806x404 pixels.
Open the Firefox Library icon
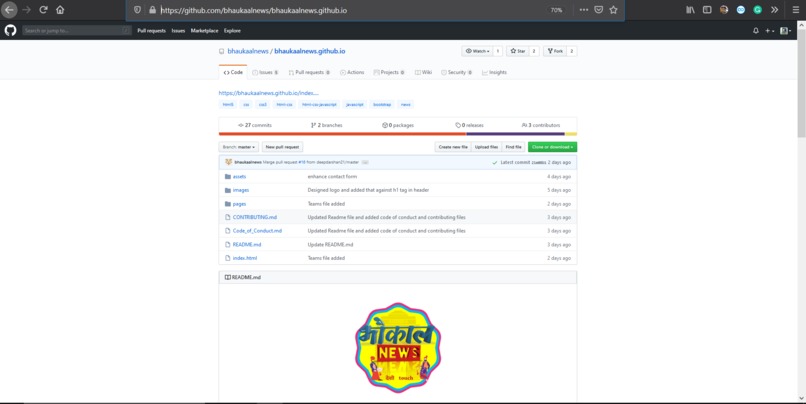[690, 10]
